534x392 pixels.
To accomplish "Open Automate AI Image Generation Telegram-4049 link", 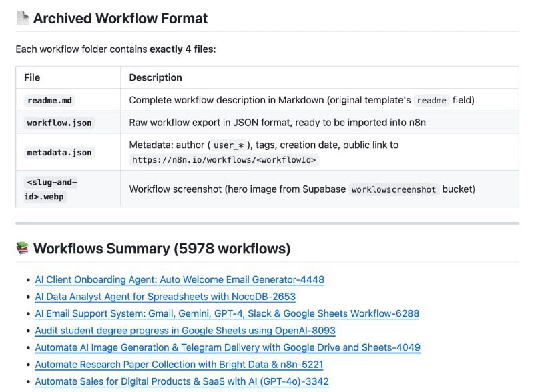I will (x=228, y=348).
